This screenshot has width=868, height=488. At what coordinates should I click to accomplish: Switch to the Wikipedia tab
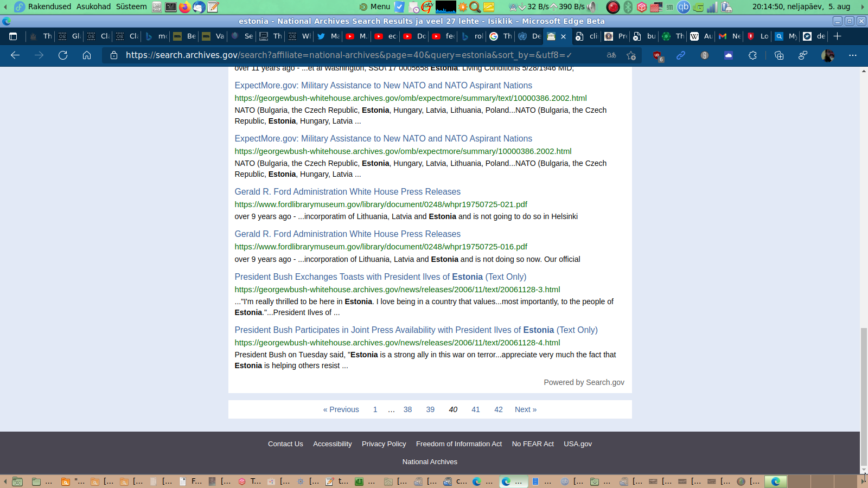point(700,36)
